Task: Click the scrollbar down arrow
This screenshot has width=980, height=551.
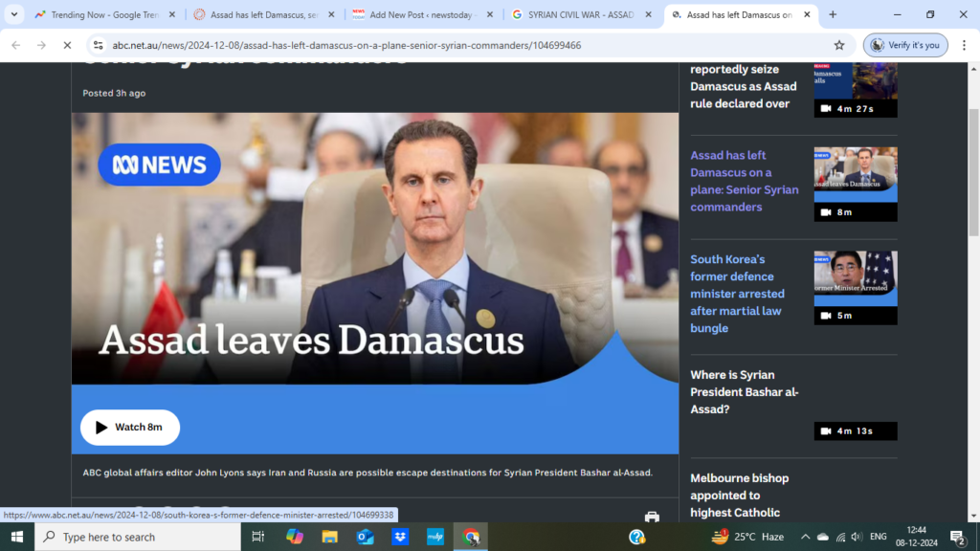Action: coord(973,516)
